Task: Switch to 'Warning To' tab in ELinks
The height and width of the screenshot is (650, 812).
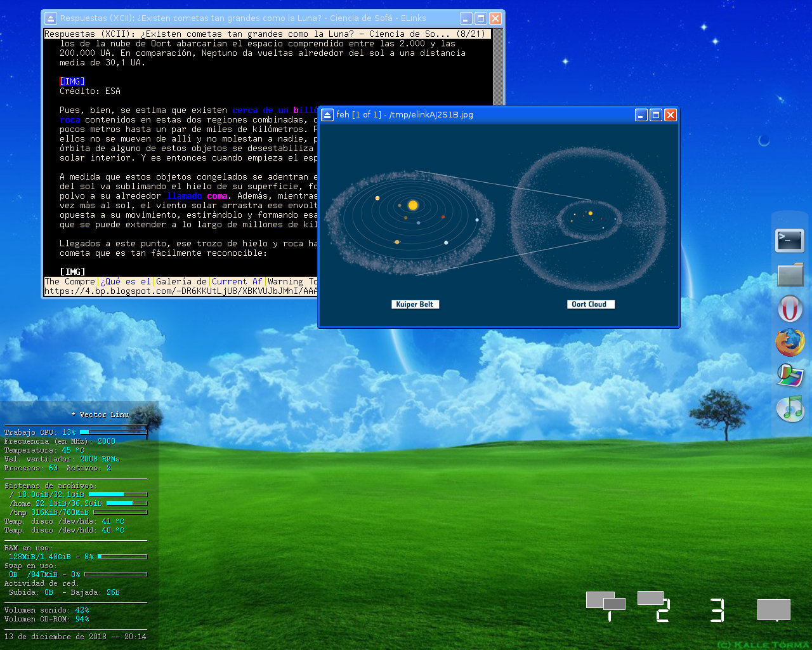Action: pos(292,282)
